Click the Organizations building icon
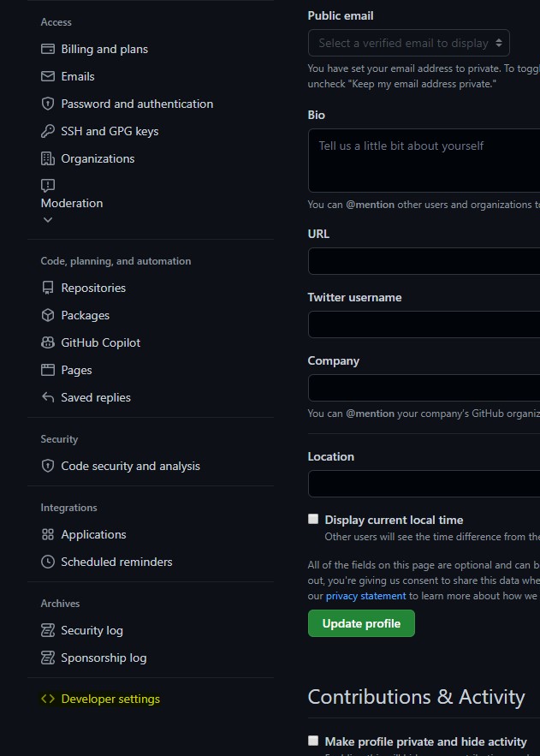This screenshot has height=756, width=540. (x=48, y=158)
